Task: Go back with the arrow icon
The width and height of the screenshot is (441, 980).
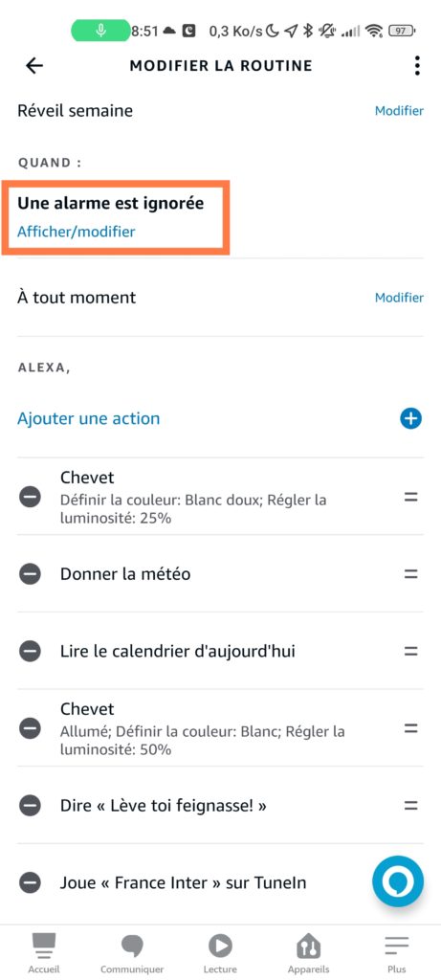Action: click(33, 66)
